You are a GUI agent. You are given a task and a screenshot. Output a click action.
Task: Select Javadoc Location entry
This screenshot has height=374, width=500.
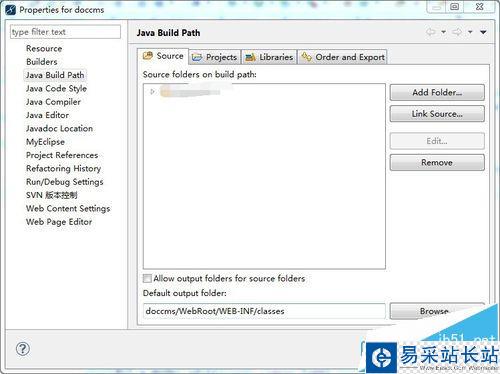pos(59,128)
